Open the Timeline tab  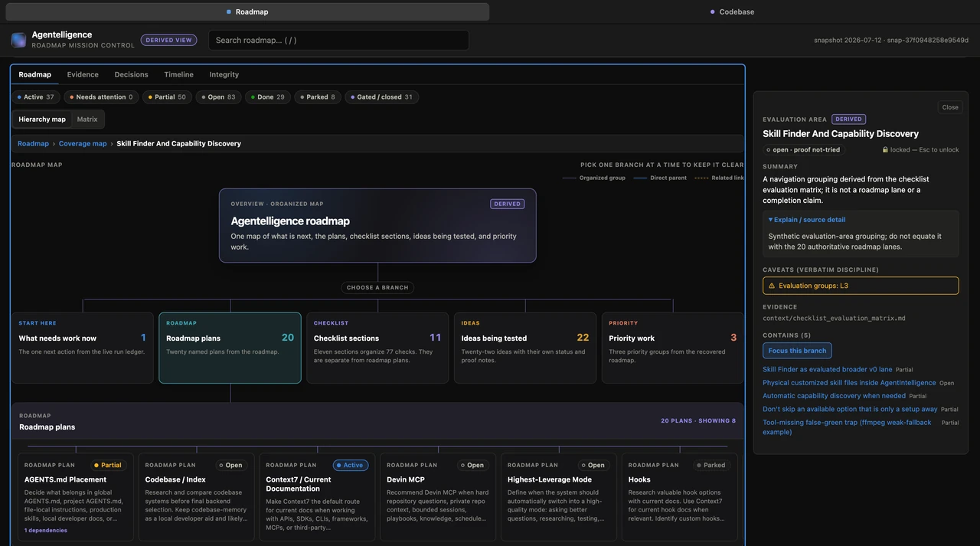(178, 74)
